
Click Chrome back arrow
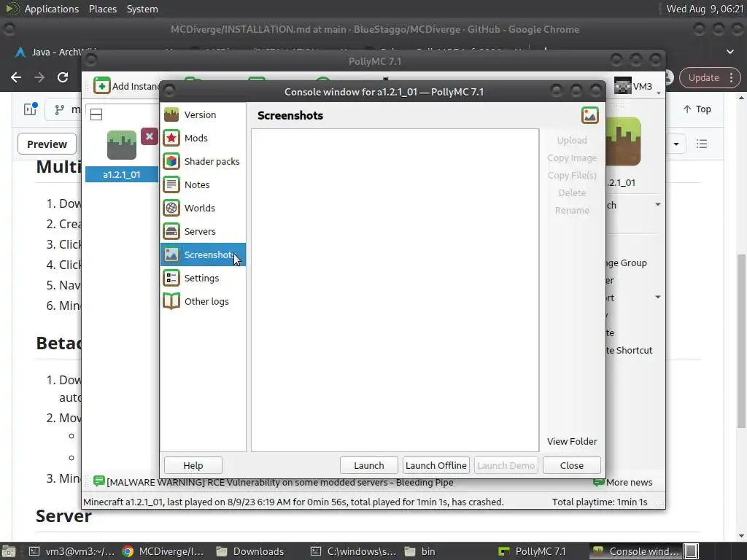click(x=16, y=77)
